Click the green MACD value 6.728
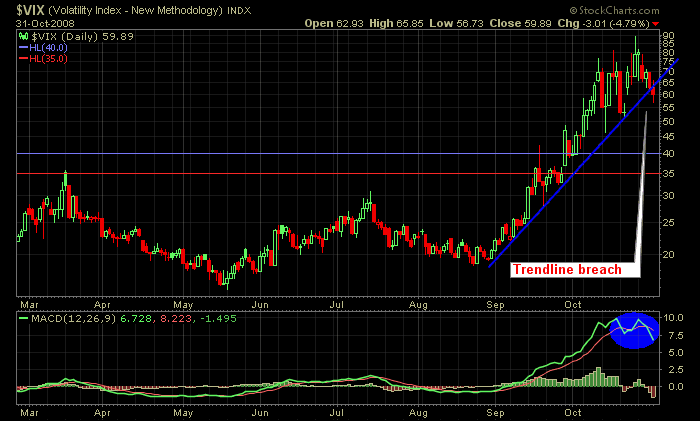Screen dimensions: 700x421 (136, 319)
